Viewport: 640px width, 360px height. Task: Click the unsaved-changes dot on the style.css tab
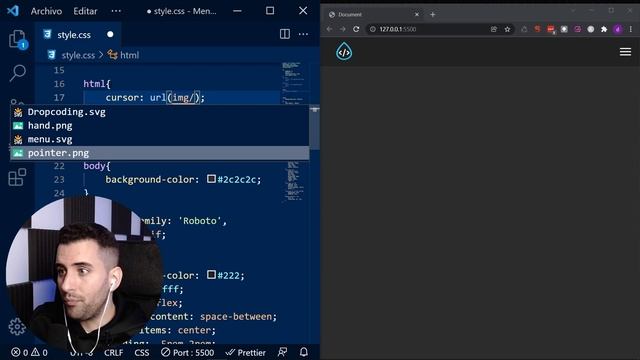click(x=110, y=35)
